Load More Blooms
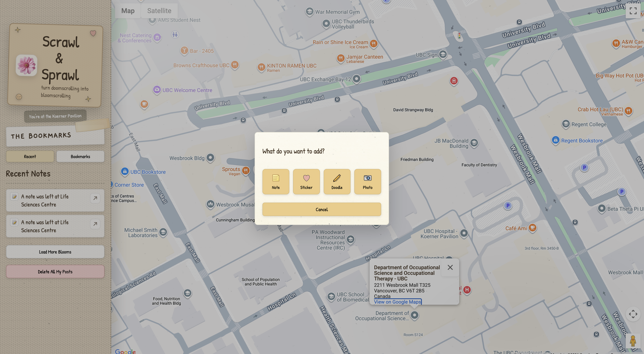644x354 pixels. (x=55, y=252)
